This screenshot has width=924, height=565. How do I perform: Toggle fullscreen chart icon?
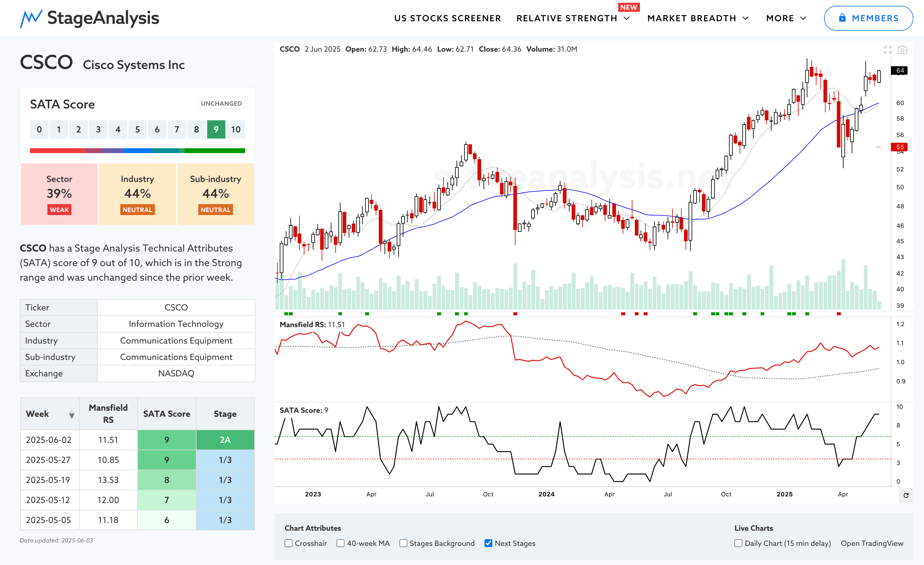point(888,50)
